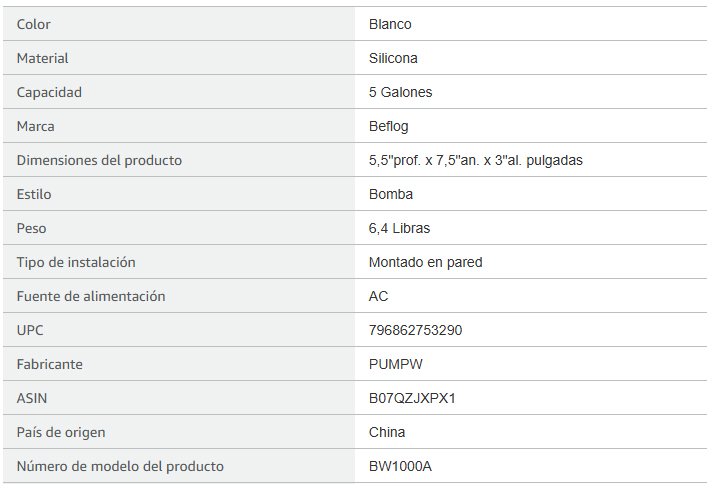Click the Color label cell
The width and height of the screenshot is (707, 484).
click(x=179, y=24)
